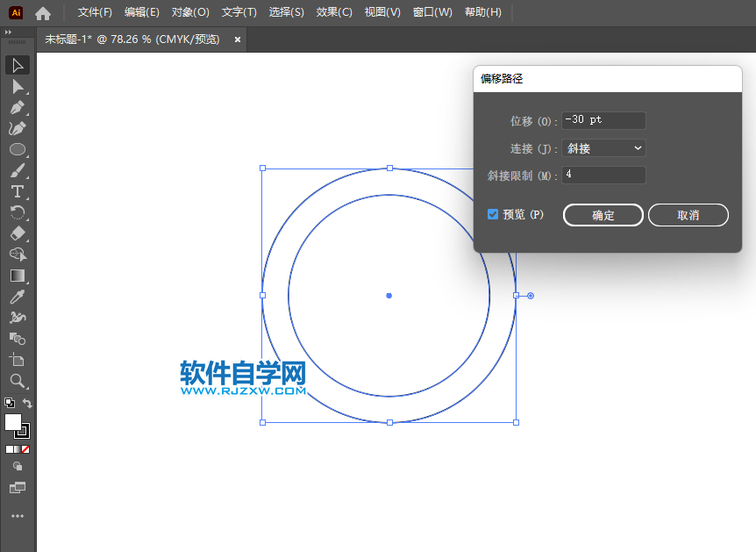
Task: Choose the Type tool
Action: point(18,191)
